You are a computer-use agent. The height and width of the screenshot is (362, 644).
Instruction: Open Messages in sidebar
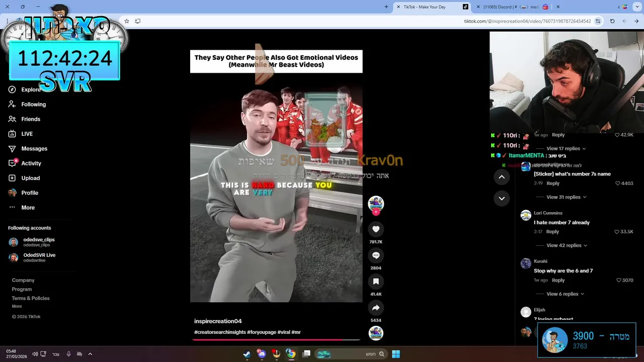pos(28,148)
